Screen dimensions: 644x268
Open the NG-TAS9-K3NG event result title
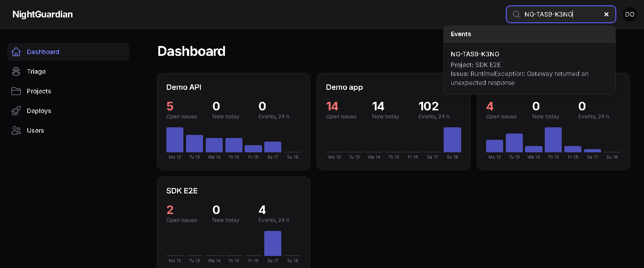tap(475, 54)
